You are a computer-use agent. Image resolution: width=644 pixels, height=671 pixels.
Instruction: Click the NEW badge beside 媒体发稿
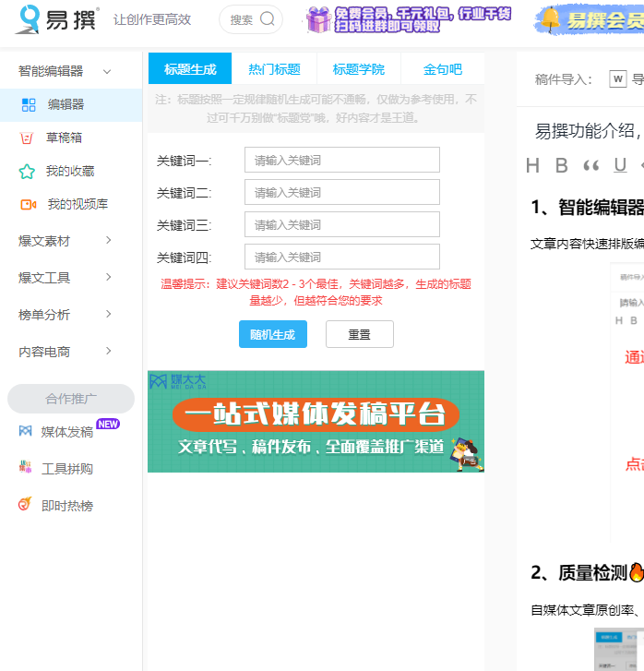click(108, 424)
